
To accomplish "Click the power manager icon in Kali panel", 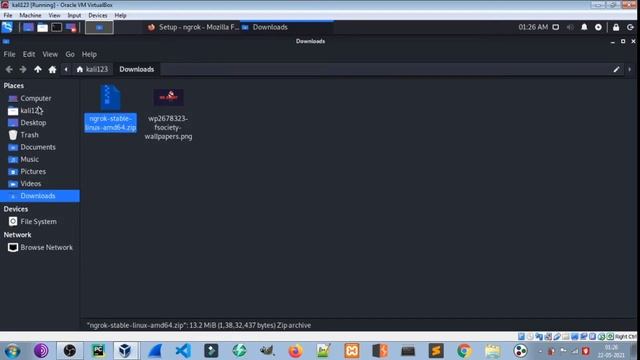I will point(598,27).
